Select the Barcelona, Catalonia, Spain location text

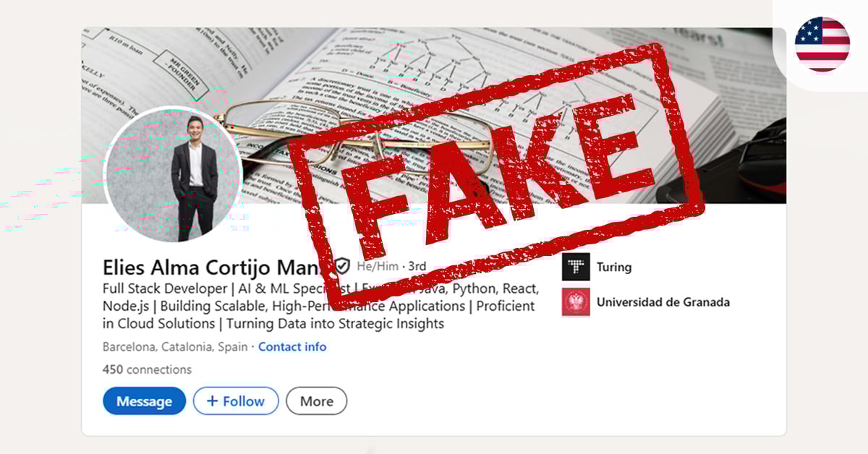click(x=175, y=347)
